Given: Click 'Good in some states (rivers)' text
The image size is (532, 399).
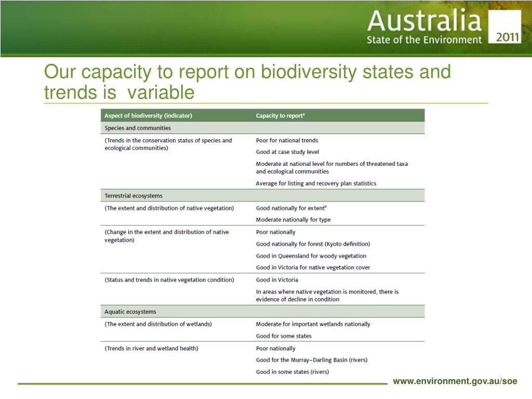Looking at the screenshot, I should 292,372.
